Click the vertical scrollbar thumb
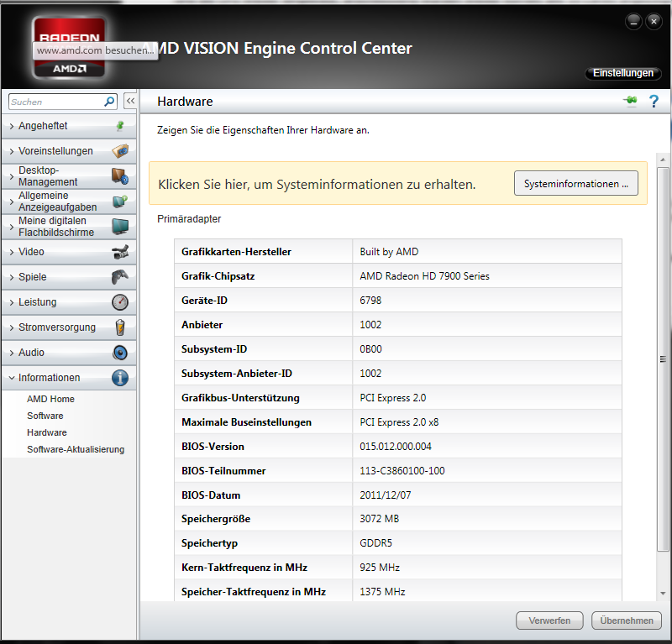Image resolution: width=672 pixels, height=644 pixels. [x=663, y=359]
